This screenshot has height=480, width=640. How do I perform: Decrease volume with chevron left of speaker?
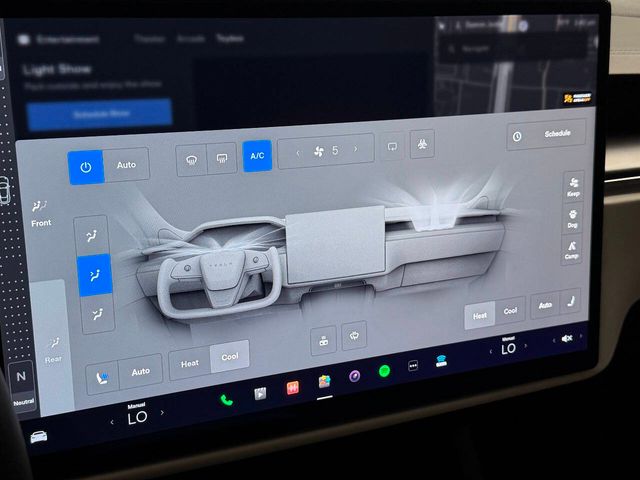554,340
